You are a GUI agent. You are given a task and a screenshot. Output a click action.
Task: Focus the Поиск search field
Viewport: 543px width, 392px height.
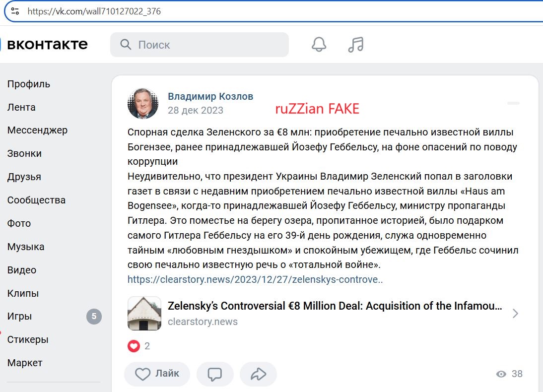point(200,45)
